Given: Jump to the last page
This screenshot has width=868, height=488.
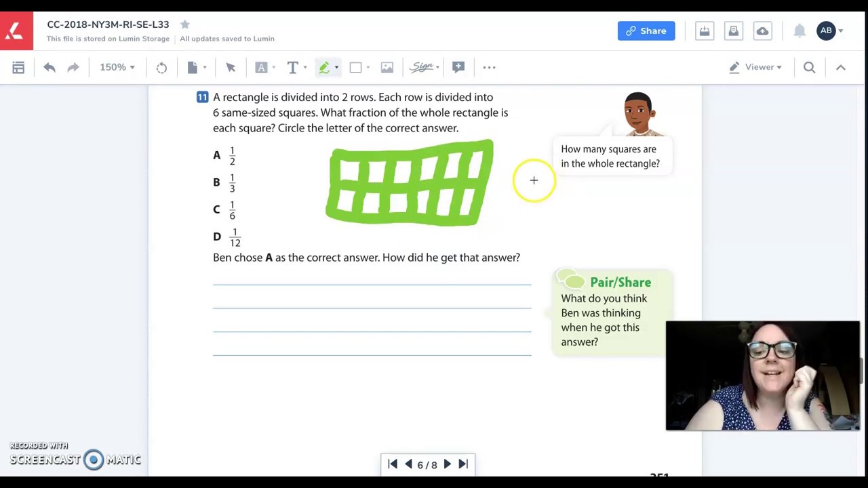Looking at the screenshot, I should (x=463, y=464).
